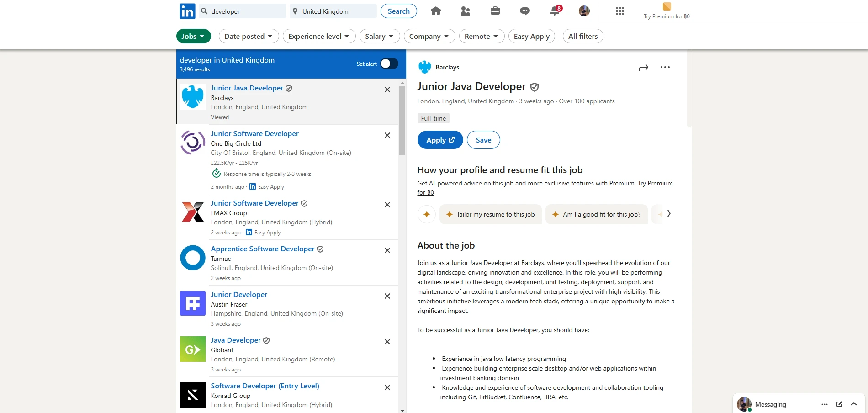This screenshot has width=868, height=413.
Task: Dismiss the Globant Java Developer listing
Action: click(387, 342)
